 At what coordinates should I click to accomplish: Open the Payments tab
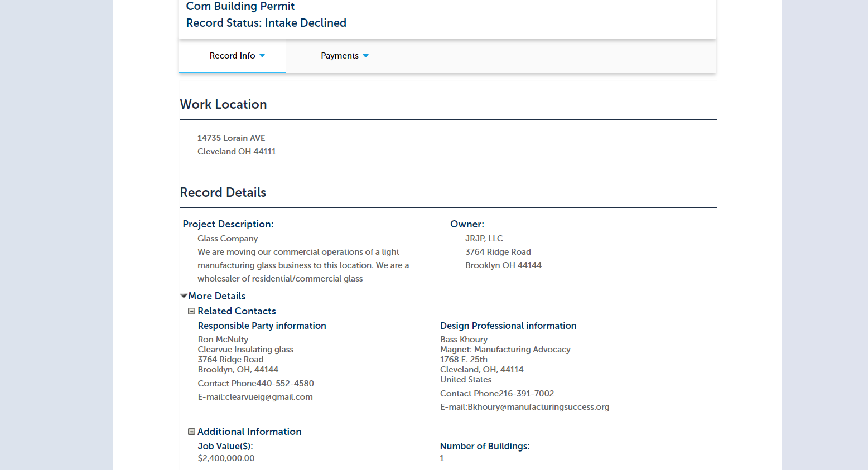point(345,56)
